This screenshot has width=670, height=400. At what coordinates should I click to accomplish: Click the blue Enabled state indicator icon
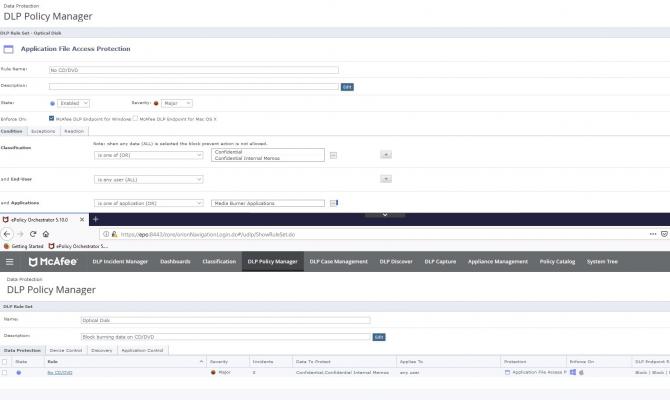point(53,103)
